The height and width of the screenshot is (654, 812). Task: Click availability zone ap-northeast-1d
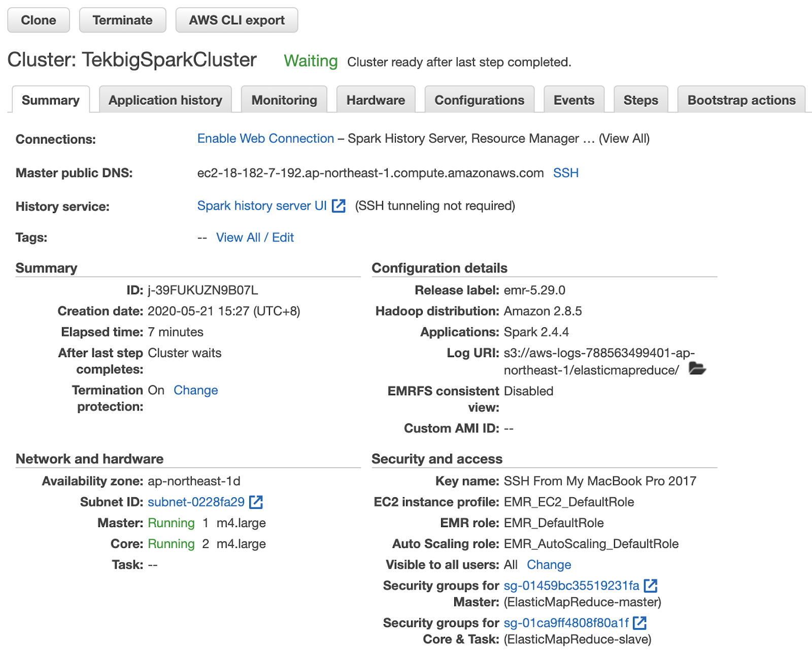point(194,481)
